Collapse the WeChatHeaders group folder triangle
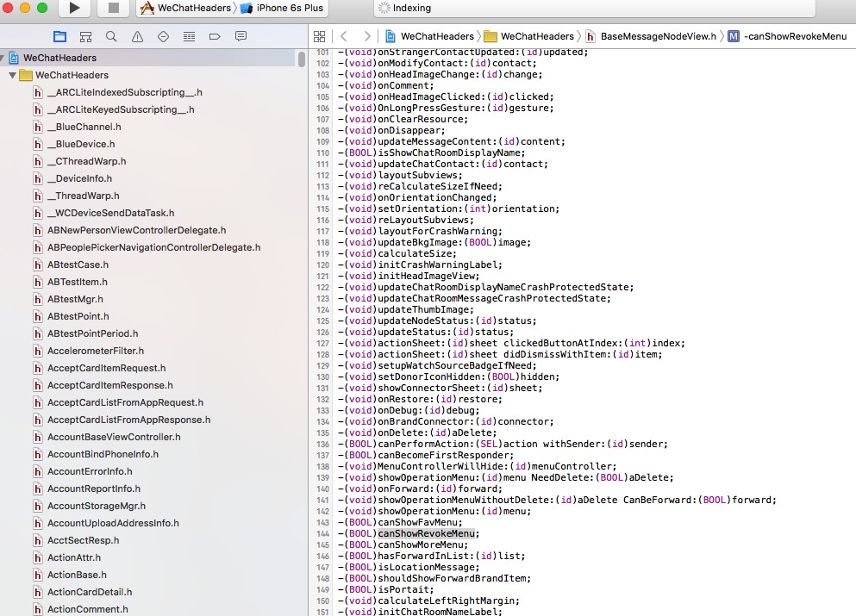This screenshot has height=616, width=856. tap(12, 75)
